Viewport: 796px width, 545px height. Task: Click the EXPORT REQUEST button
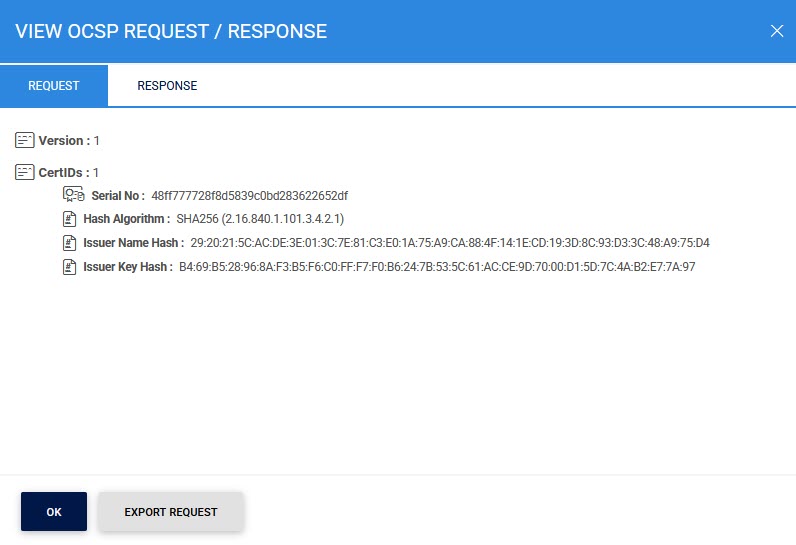[x=171, y=512]
